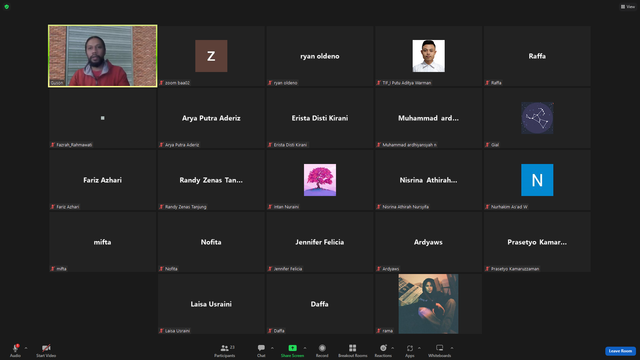Click muted mic icon beside Laisa Usraini label
The image size is (640, 360).
click(x=162, y=331)
